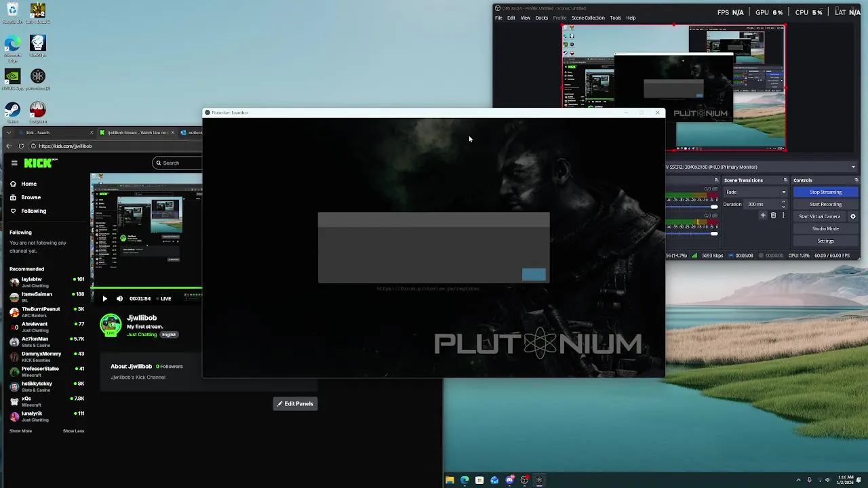This screenshot has width=868, height=488.
Task: Click Show More under Recommended
Action: pos(20,431)
